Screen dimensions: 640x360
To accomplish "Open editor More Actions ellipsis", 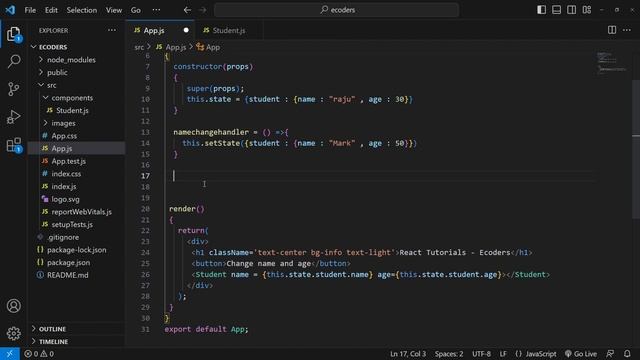I will [627, 30].
